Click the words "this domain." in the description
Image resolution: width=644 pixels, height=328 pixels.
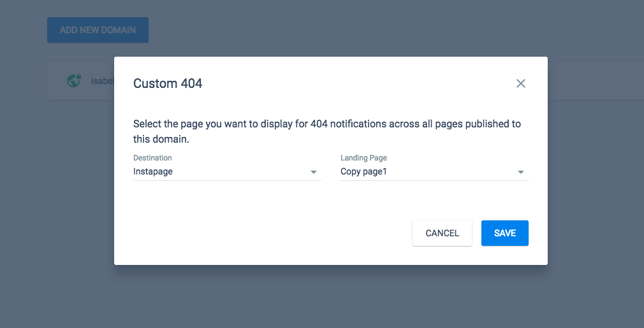[x=161, y=139]
